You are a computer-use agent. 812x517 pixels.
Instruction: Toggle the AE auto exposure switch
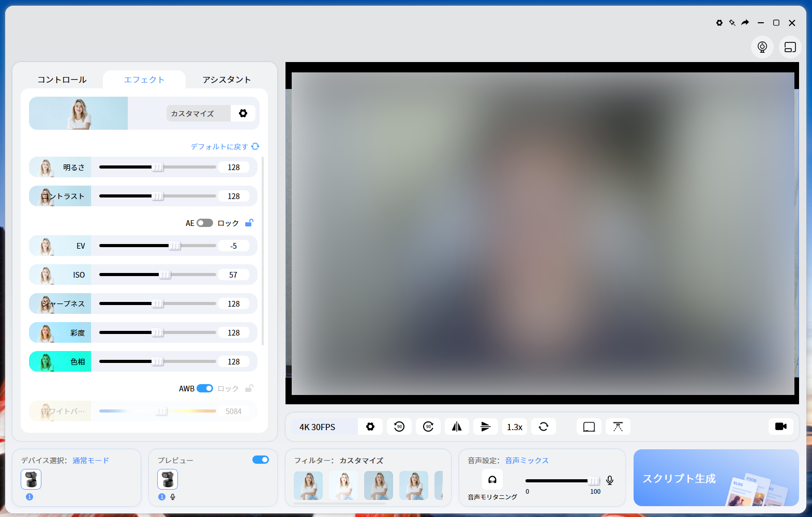tap(205, 223)
